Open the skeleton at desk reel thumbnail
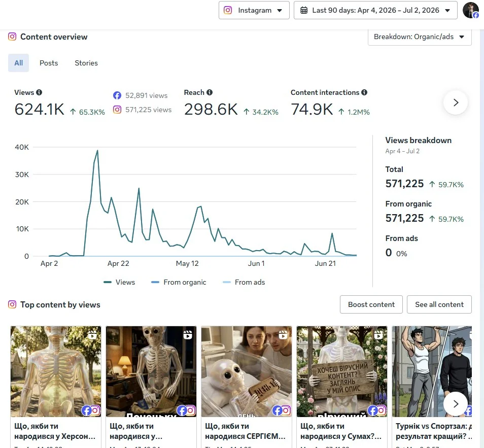Viewport: 484px width, 448px height. (x=151, y=371)
